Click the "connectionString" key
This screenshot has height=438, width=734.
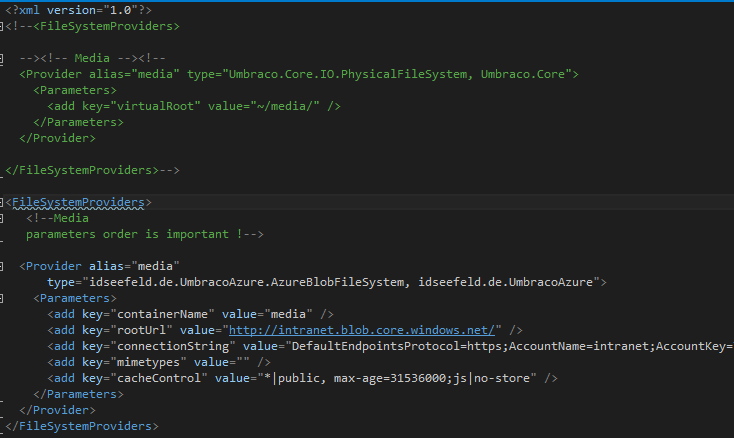click(x=172, y=346)
